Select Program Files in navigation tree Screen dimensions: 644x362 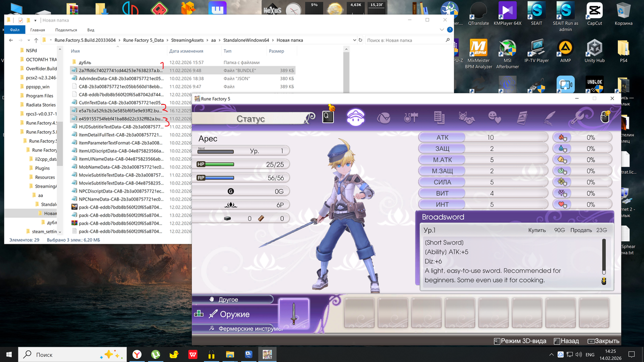click(x=40, y=96)
